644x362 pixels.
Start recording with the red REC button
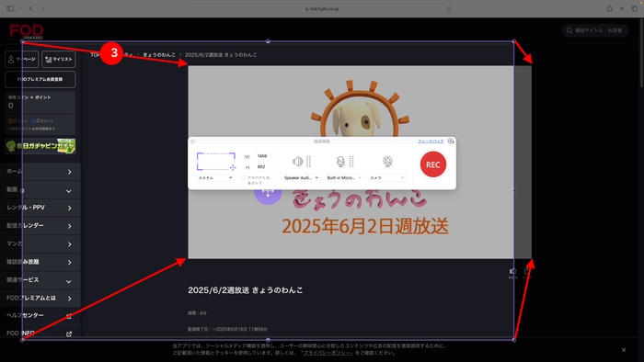tap(433, 164)
